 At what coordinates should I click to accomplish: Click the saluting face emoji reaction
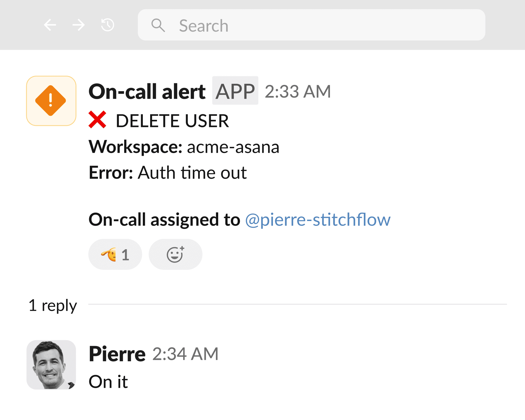click(x=110, y=254)
